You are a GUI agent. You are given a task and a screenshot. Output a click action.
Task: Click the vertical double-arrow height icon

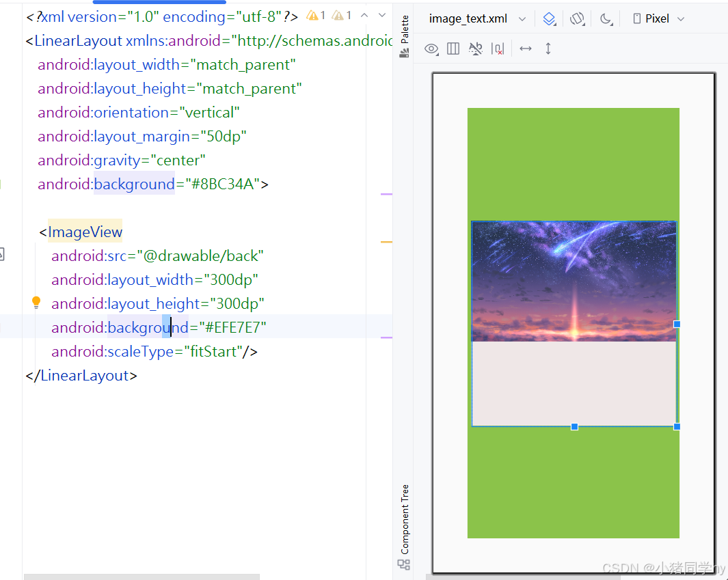click(548, 49)
